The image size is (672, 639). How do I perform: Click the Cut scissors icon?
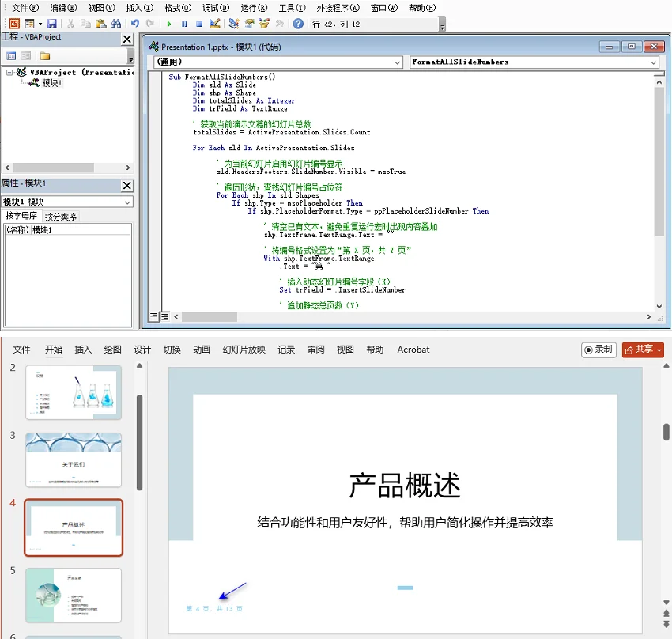click(x=70, y=24)
